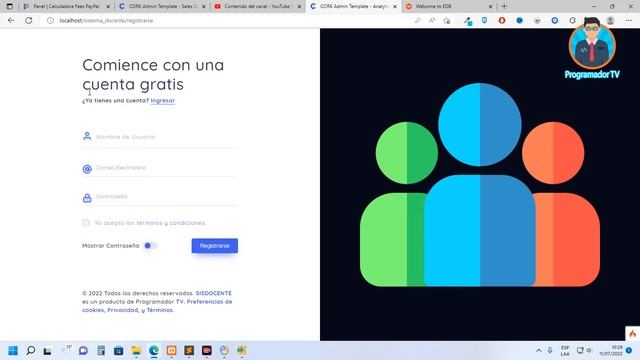
Task: Open the tab actions menu icon
Action: tap(10, 6)
